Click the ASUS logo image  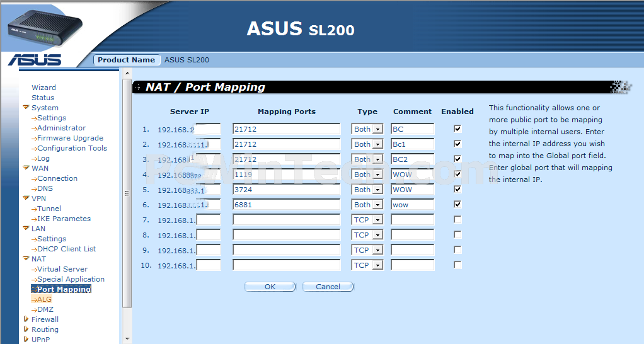point(35,60)
